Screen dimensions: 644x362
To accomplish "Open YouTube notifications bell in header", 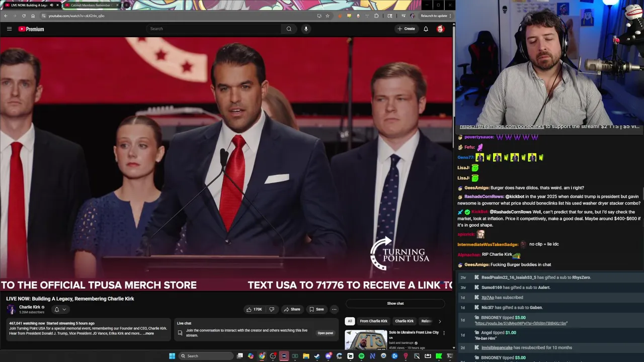I will [426, 29].
